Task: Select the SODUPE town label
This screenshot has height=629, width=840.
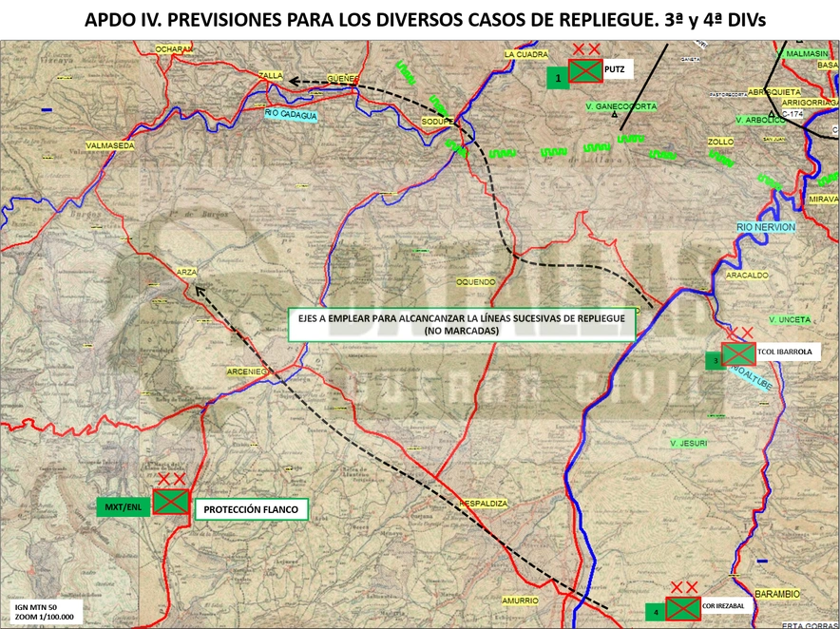Action: [438, 121]
